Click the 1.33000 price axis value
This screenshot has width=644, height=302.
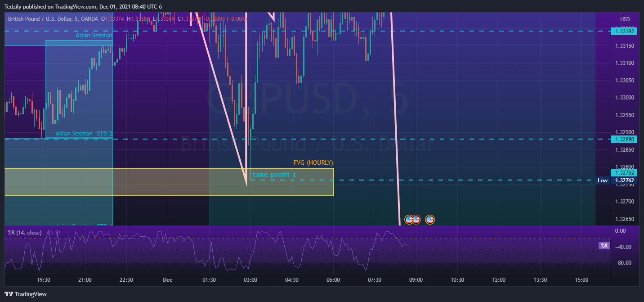[625, 98]
